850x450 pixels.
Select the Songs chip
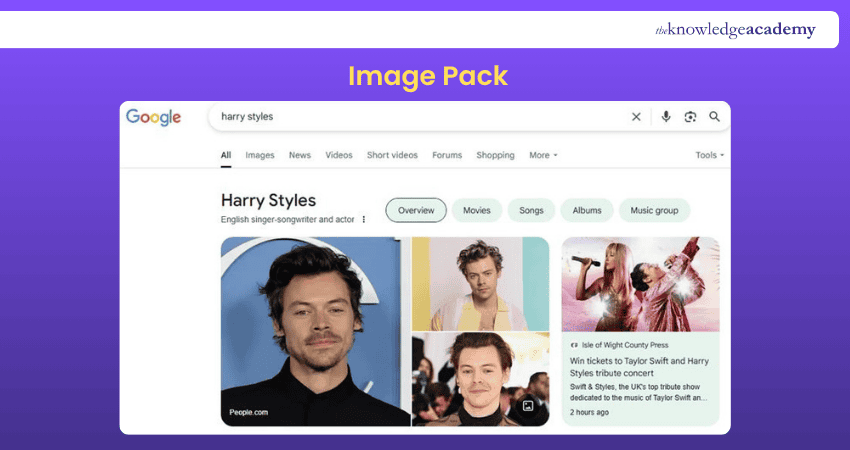coord(531,210)
